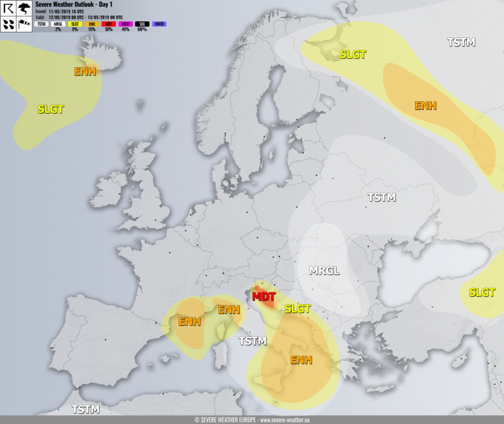Click the tornado cloud hazard icon
504x424 pixels.
[x=25, y=9]
